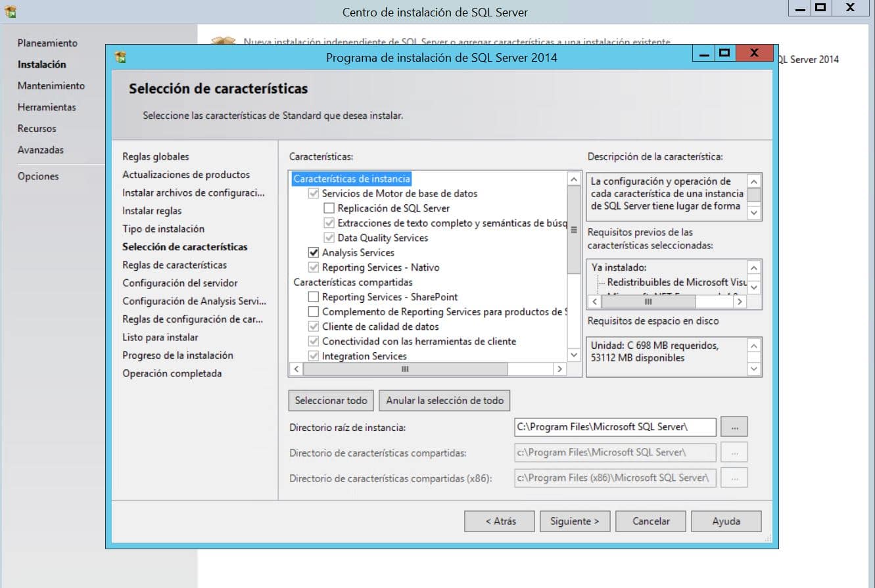Select the Características de instancia tree node
The image size is (875, 588).
pyautogui.click(x=352, y=179)
